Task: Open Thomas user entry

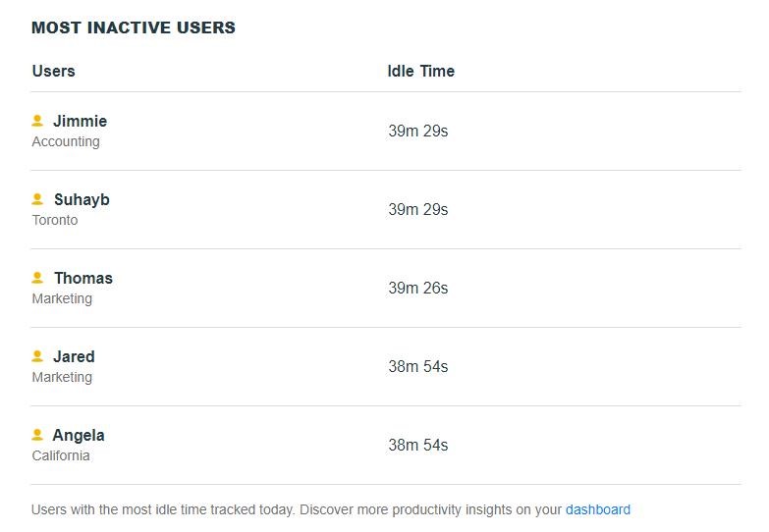Action: click(x=83, y=278)
